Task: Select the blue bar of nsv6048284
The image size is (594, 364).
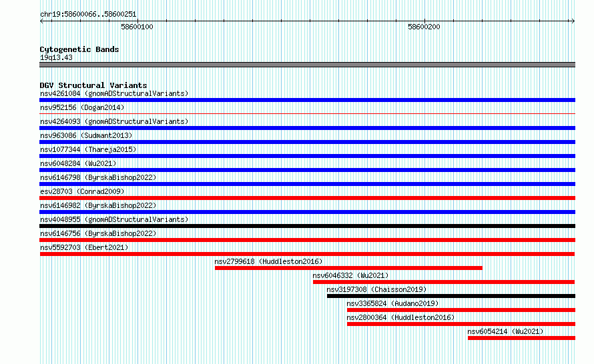Action: click(x=307, y=170)
